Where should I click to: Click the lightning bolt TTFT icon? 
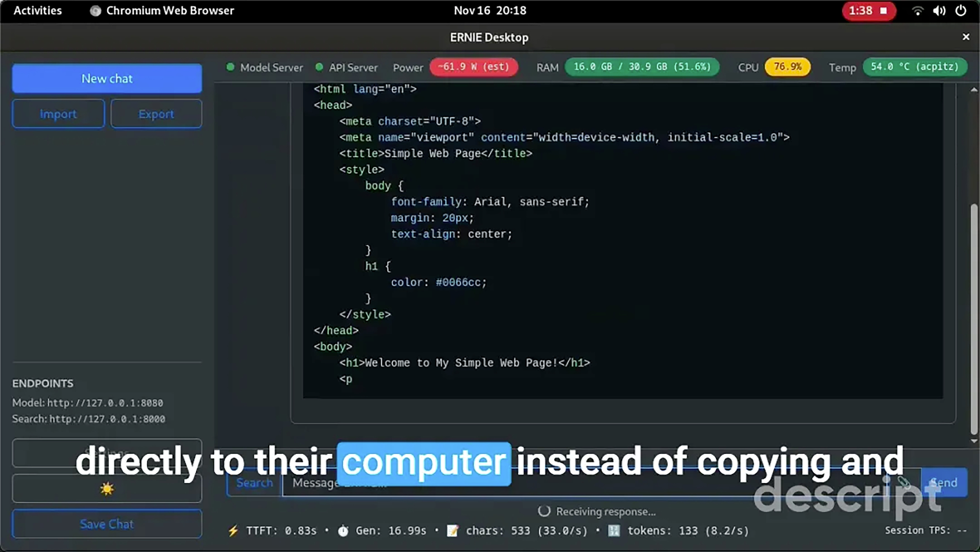coord(233,531)
